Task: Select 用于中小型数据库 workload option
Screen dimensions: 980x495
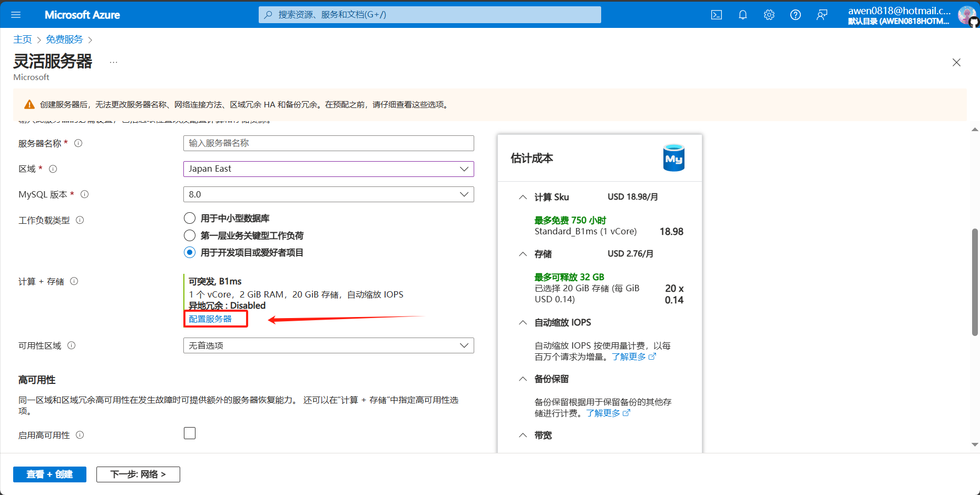Action: (190, 218)
